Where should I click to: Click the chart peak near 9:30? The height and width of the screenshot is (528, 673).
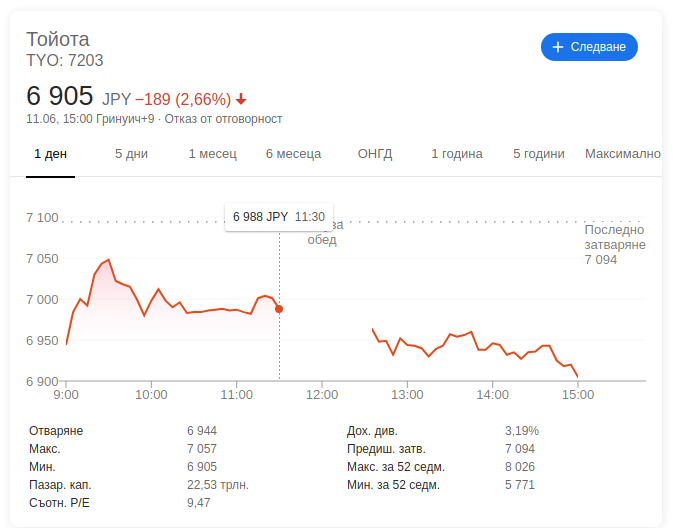(x=109, y=260)
